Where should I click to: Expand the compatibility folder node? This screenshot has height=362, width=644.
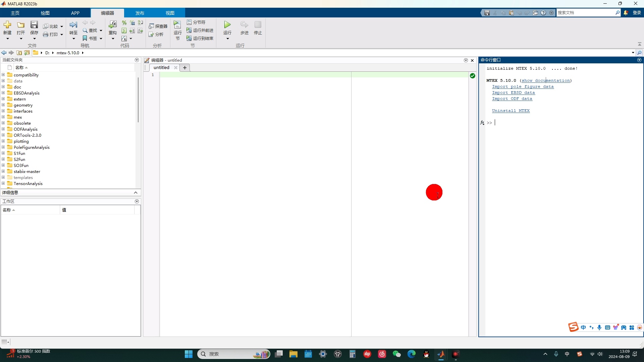[3, 75]
